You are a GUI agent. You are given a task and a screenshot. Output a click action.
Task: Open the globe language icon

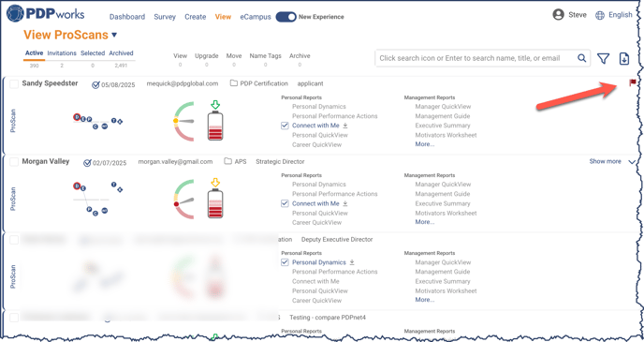(x=600, y=15)
